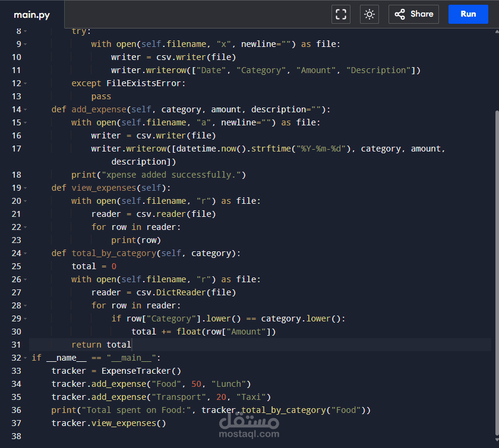The width and height of the screenshot is (499, 448).
Task: Click the "__main__" string on line 32
Action: [x=131, y=358]
